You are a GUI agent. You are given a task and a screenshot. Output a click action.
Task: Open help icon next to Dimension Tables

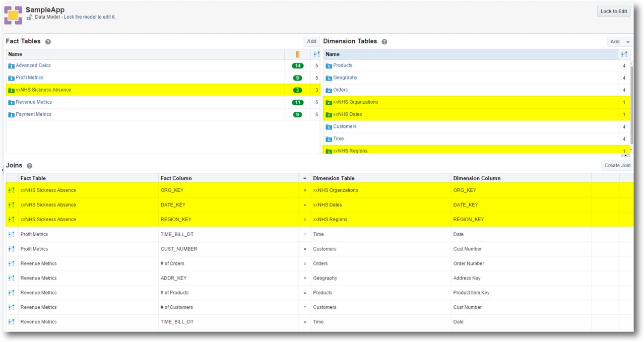coord(384,42)
